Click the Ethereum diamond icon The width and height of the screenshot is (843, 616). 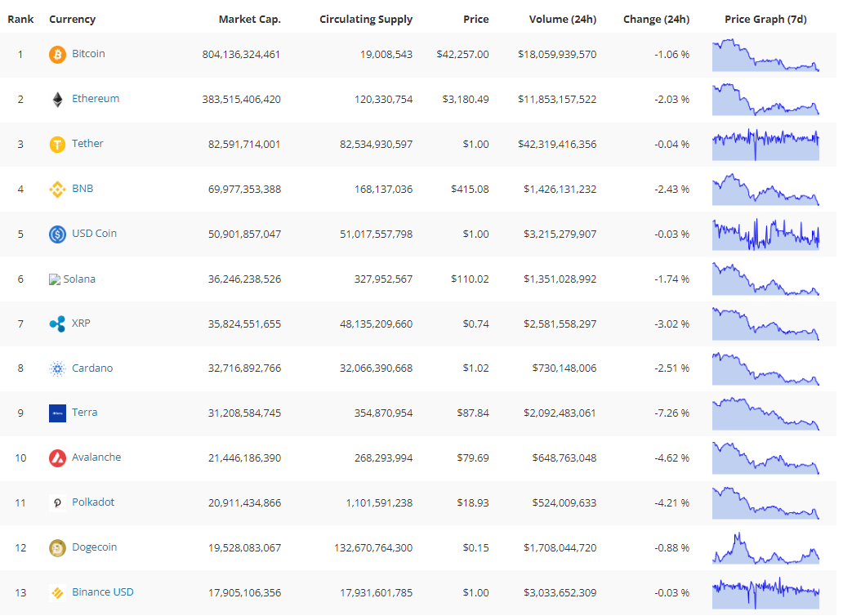[x=57, y=100]
